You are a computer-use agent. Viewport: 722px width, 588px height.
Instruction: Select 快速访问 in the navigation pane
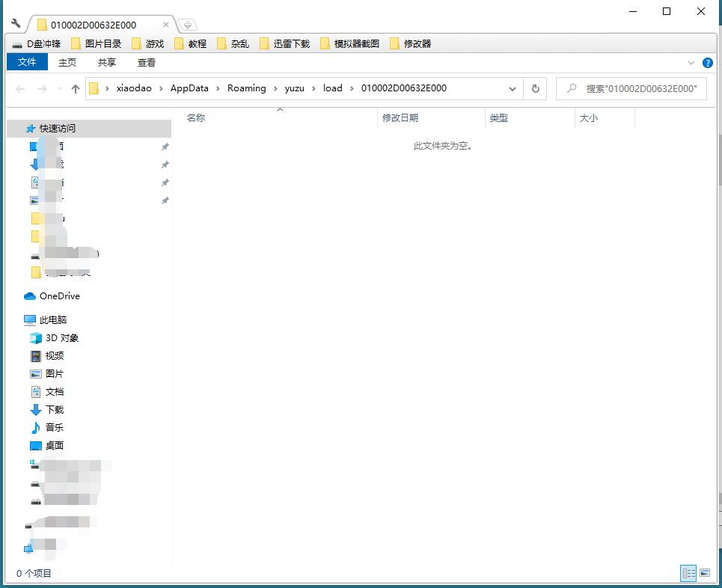tap(89, 129)
